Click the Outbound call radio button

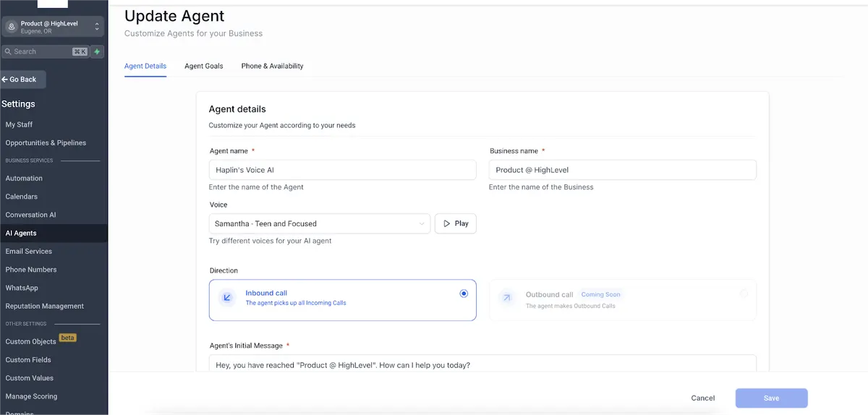click(744, 294)
